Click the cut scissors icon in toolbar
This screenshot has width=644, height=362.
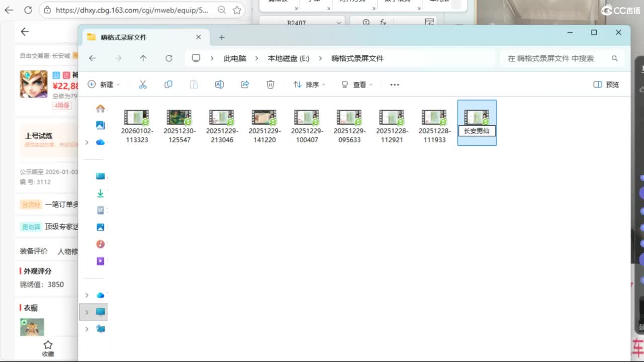pyautogui.click(x=143, y=84)
